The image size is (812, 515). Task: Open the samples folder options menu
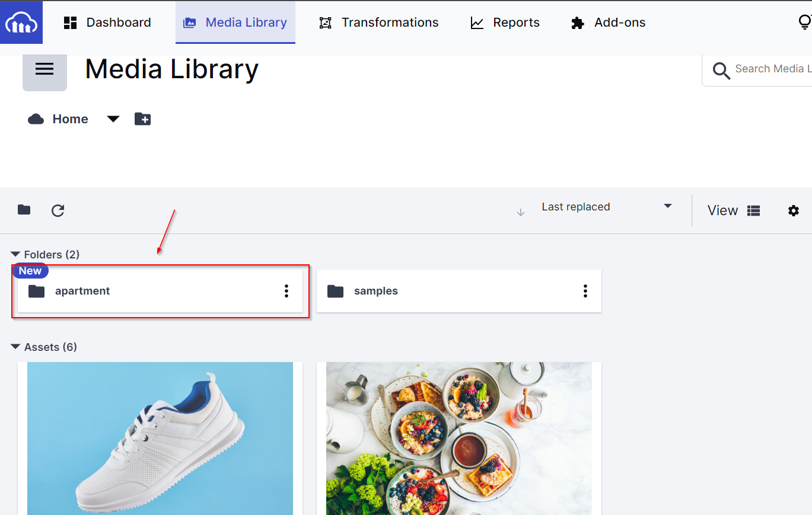pos(585,291)
